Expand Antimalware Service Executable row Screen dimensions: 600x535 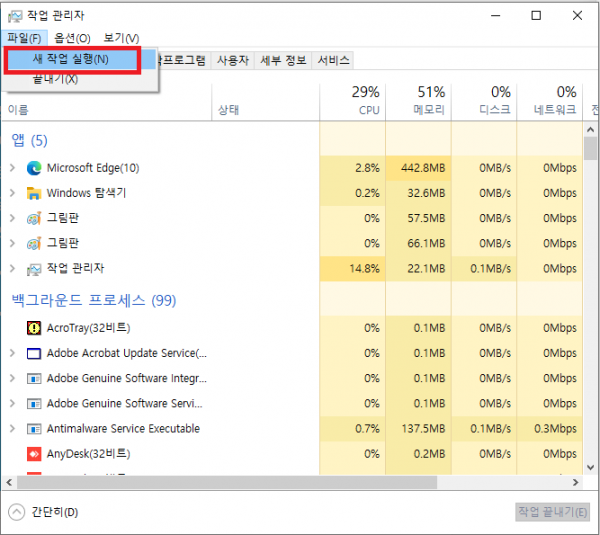[12, 429]
